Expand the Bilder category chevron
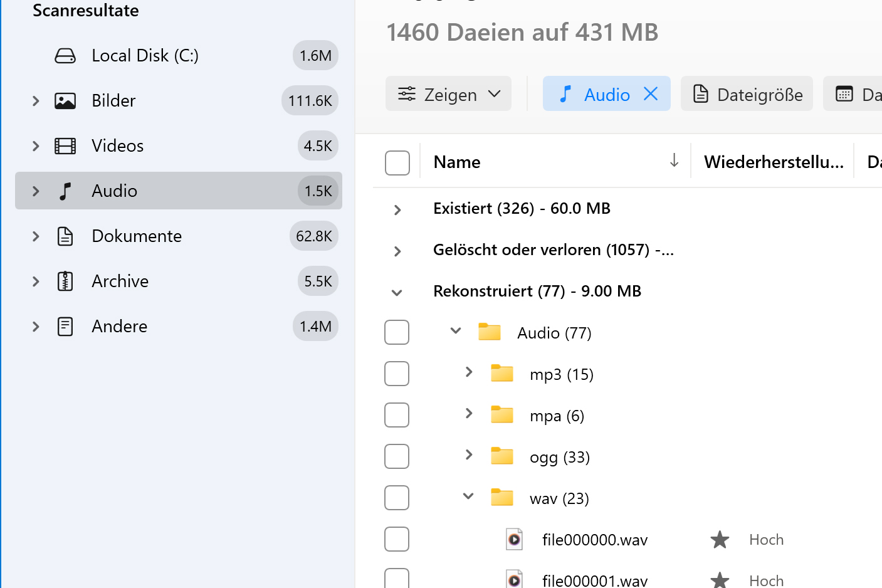882x588 pixels. click(x=36, y=101)
